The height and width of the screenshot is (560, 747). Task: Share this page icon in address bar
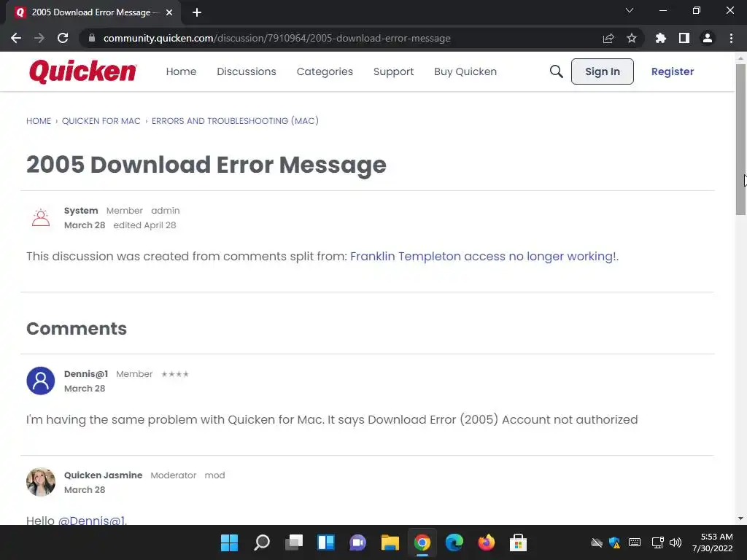(x=608, y=38)
